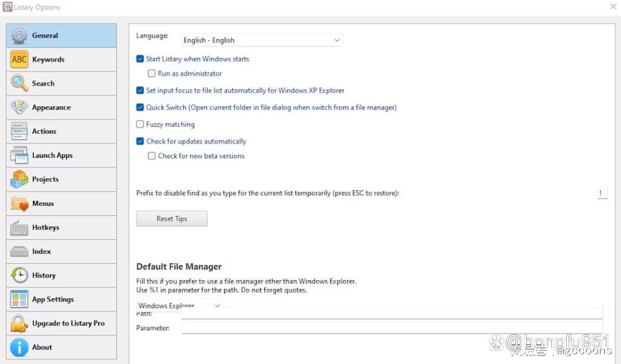
Task: Click into the Parameter input field
Action: tap(392, 328)
